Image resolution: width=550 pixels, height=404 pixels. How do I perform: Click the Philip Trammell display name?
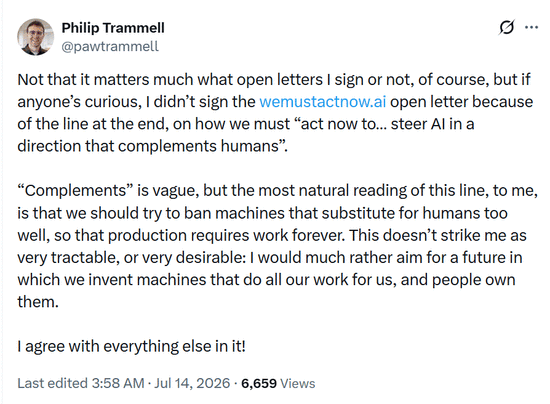(113, 28)
